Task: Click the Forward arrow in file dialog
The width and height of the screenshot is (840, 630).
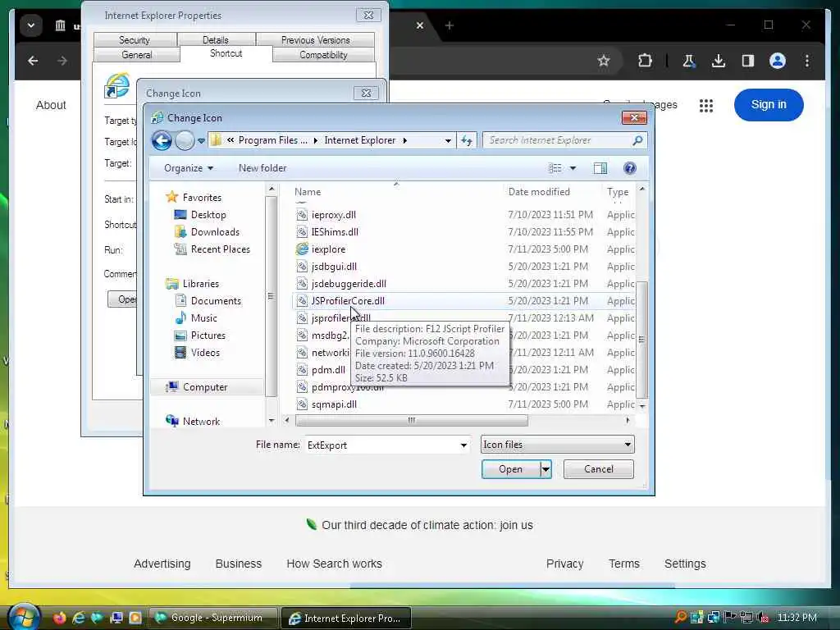Action: (x=185, y=141)
